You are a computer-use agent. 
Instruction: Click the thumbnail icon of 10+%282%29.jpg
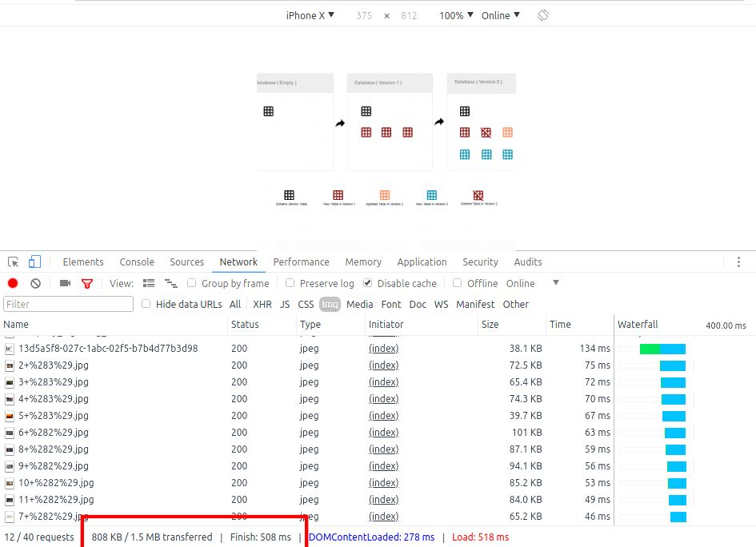pyautogui.click(x=10, y=483)
